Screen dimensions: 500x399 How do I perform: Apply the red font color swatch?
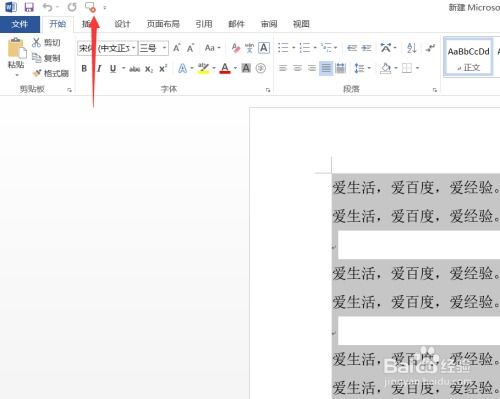coord(225,68)
